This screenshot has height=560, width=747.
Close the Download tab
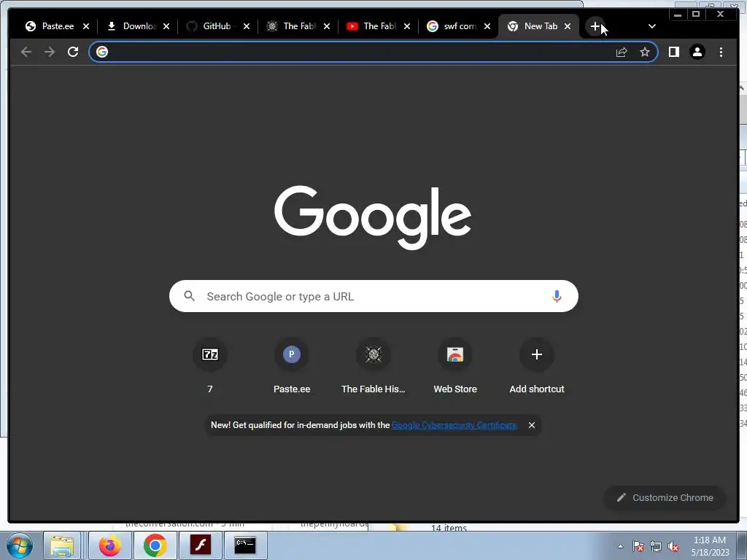click(166, 26)
